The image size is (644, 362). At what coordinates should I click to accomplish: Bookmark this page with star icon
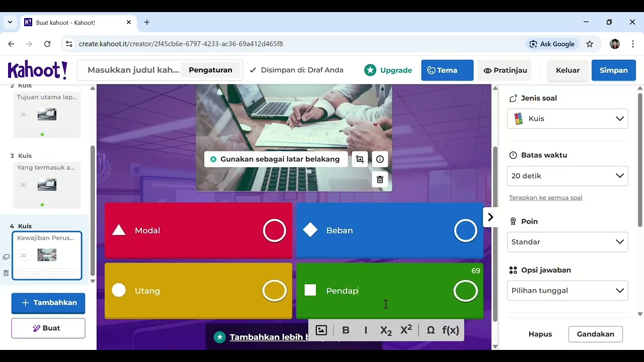click(x=590, y=44)
